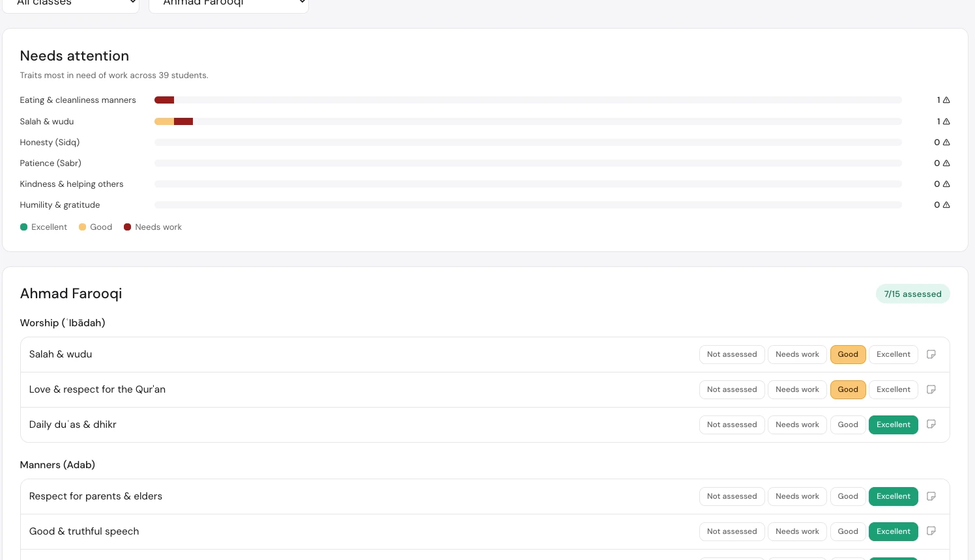Click warning icon beside Salah & wudu count
This screenshot has height=560, width=975.
point(946,122)
